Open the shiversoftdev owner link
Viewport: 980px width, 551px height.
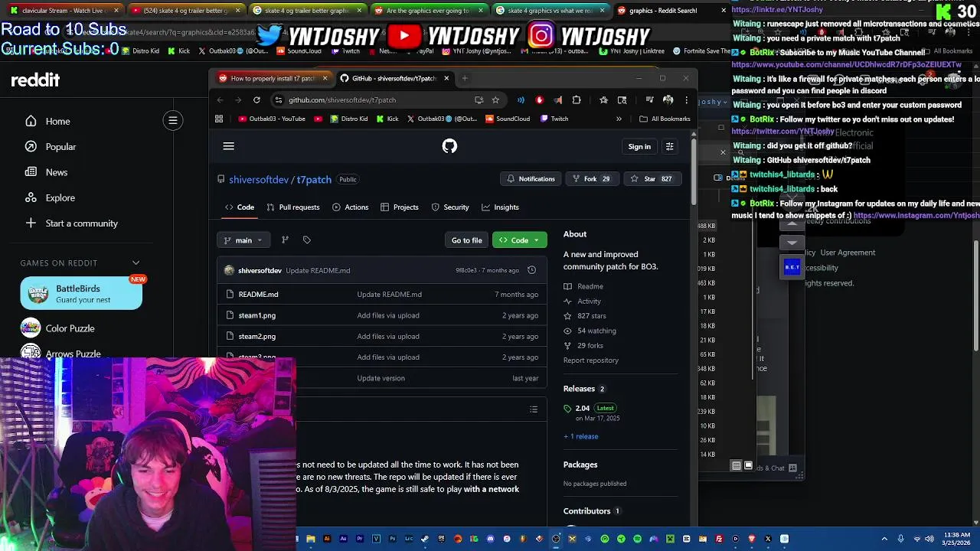tap(259, 180)
